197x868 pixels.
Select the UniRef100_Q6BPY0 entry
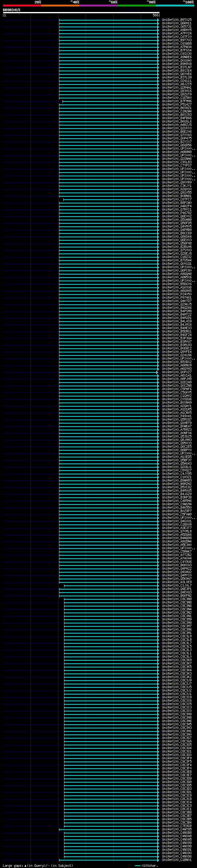176,450
